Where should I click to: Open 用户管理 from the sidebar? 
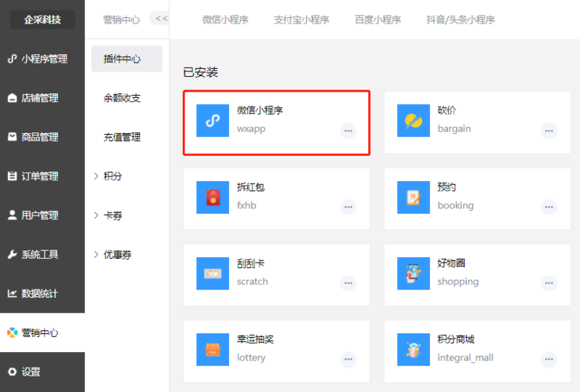[42, 216]
